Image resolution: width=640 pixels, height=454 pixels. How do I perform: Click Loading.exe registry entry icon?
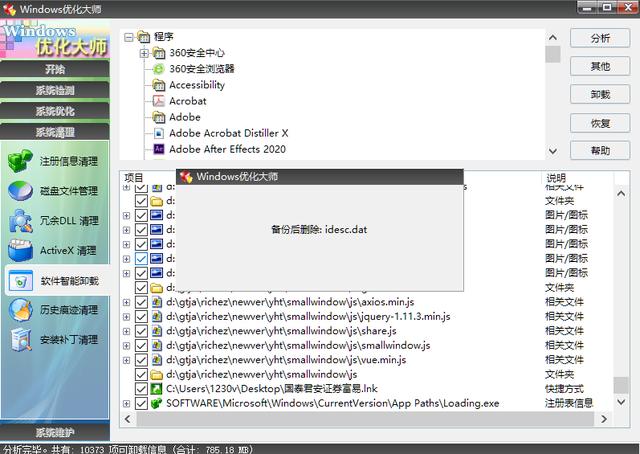tap(157, 403)
